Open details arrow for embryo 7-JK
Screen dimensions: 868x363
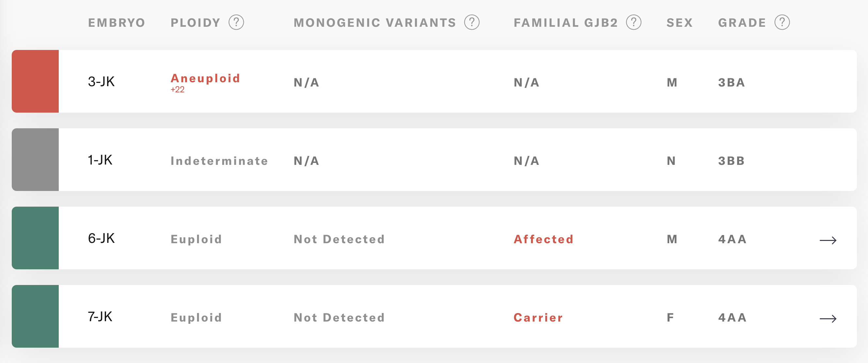pyautogui.click(x=828, y=319)
